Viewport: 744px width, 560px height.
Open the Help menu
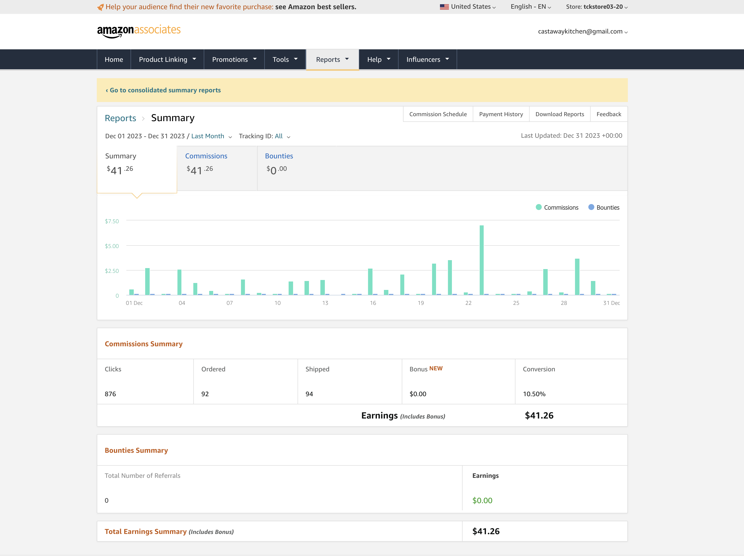[379, 60]
